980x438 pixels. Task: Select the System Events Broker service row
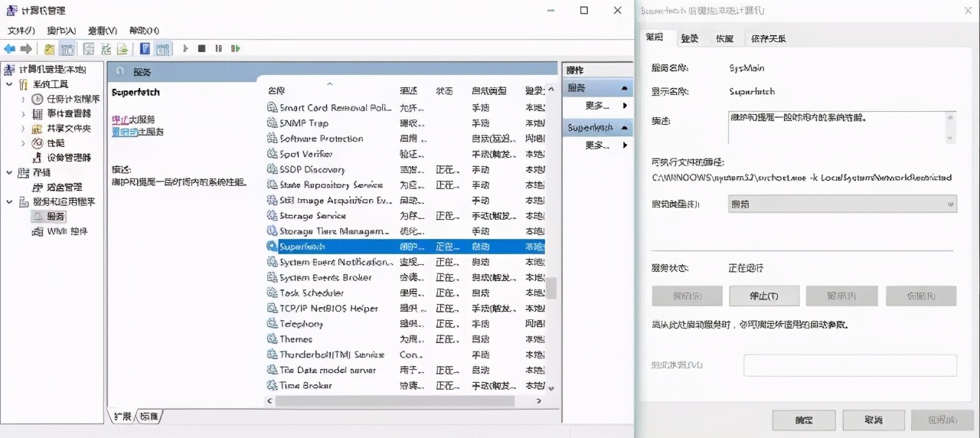(x=405, y=277)
